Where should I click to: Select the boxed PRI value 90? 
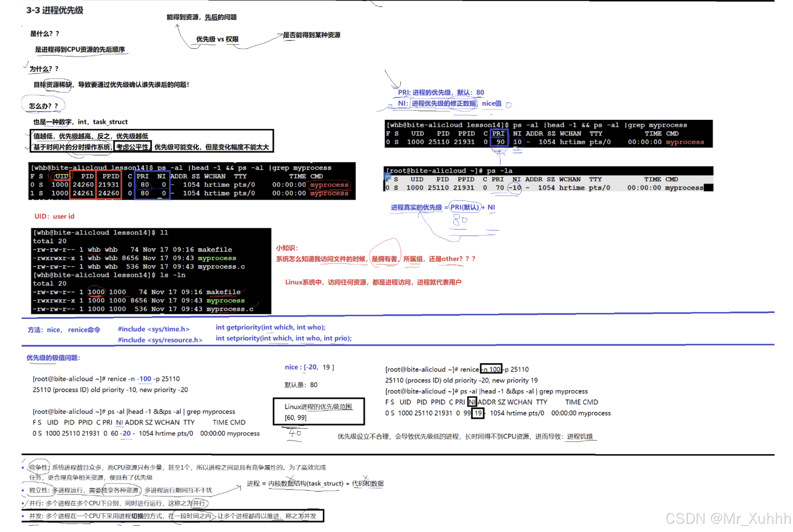(500, 142)
